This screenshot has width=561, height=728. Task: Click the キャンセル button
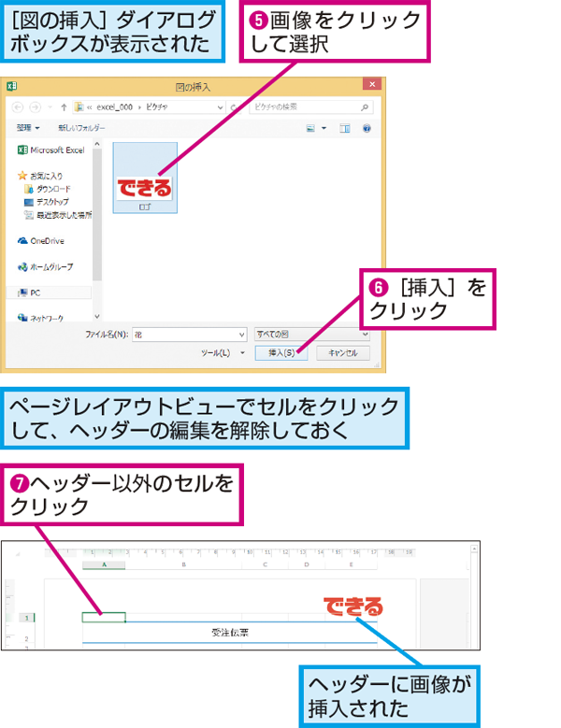pyautogui.click(x=343, y=353)
